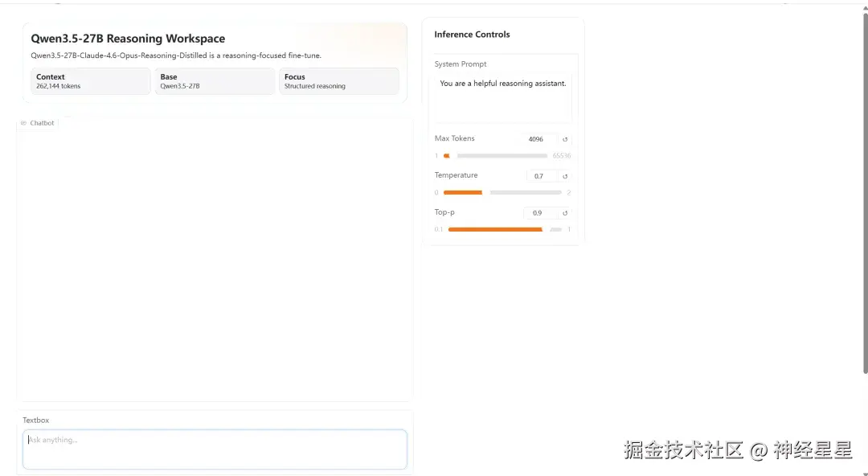Click the System Prompt label

[x=461, y=64]
